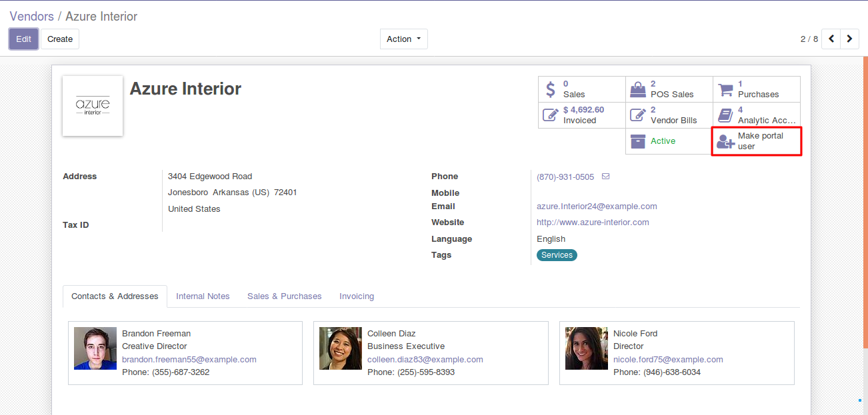Click the Purchases shopping cart icon
Image resolution: width=868 pixels, height=415 pixels.
pos(725,89)
